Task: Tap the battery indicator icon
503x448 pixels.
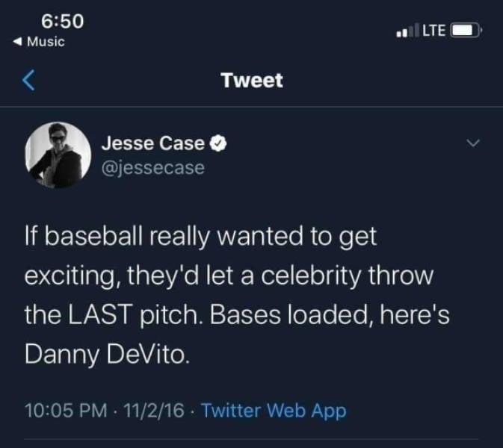Action: pyautogui.click(x=467, y=31)
